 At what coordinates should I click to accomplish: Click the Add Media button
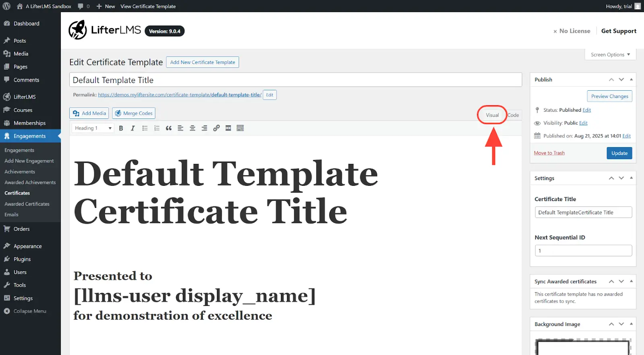coord(89,113)
